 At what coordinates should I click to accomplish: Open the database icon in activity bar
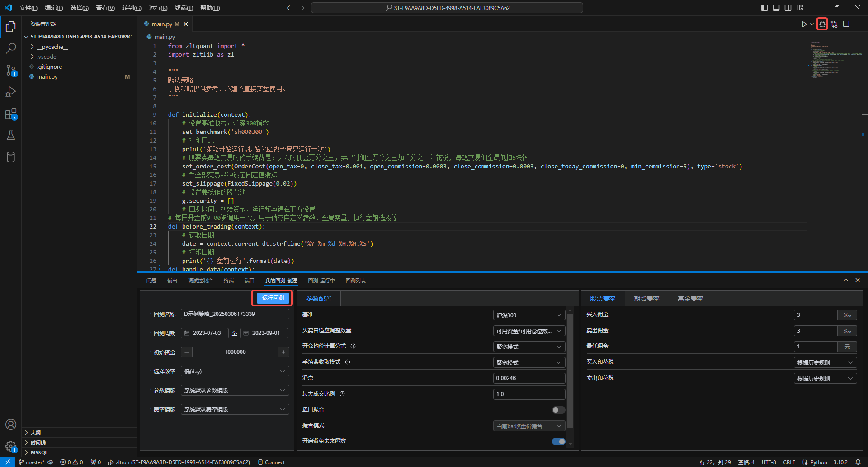pos(11,157)
